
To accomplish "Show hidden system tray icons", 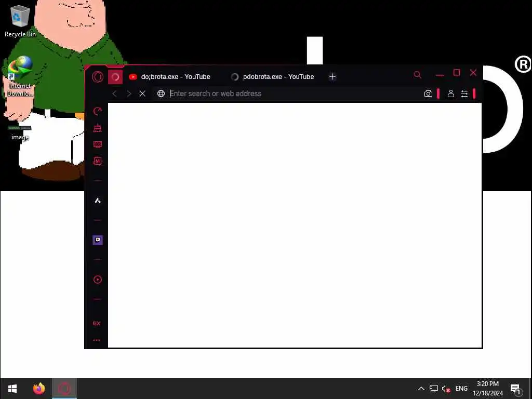I will pyautogui.click(x=421, y=389).
